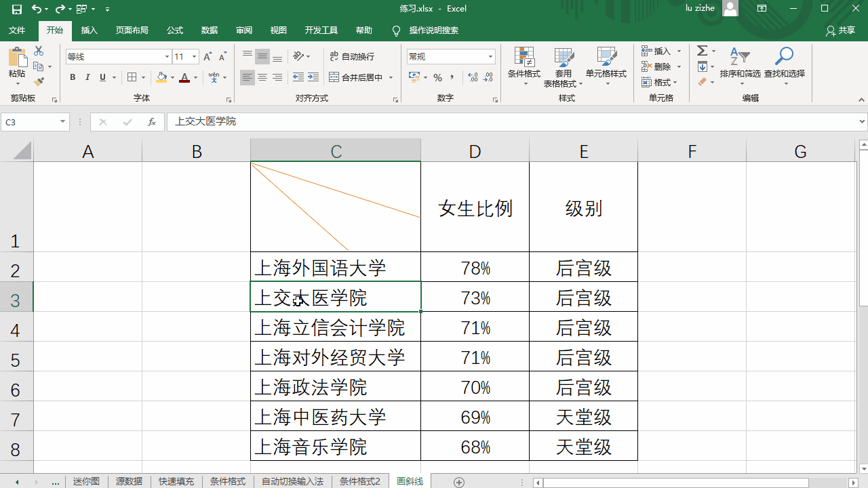
Task: Collapse the ribbon with the chevron
Action: pos(861,99)
